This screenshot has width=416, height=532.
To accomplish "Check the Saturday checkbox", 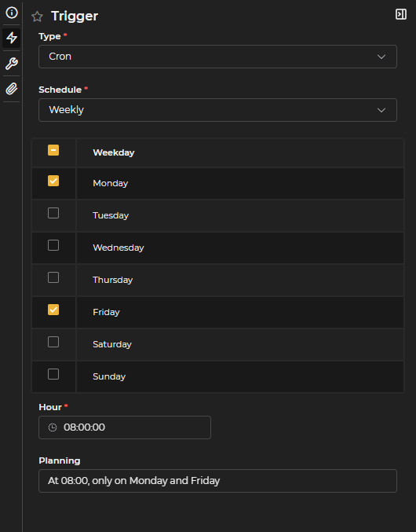I will click(53, 342).
